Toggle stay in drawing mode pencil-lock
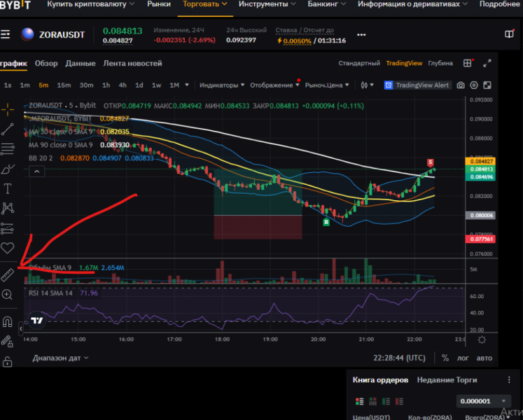The height and width of the screenshot is (420, 523). coord(7,342)
